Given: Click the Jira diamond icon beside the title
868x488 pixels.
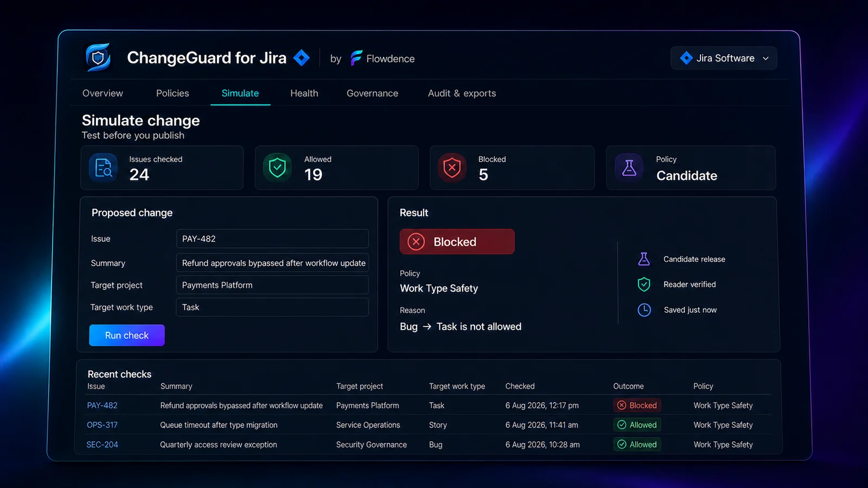Looking at the screenshot, I should (x=302, y=57).
